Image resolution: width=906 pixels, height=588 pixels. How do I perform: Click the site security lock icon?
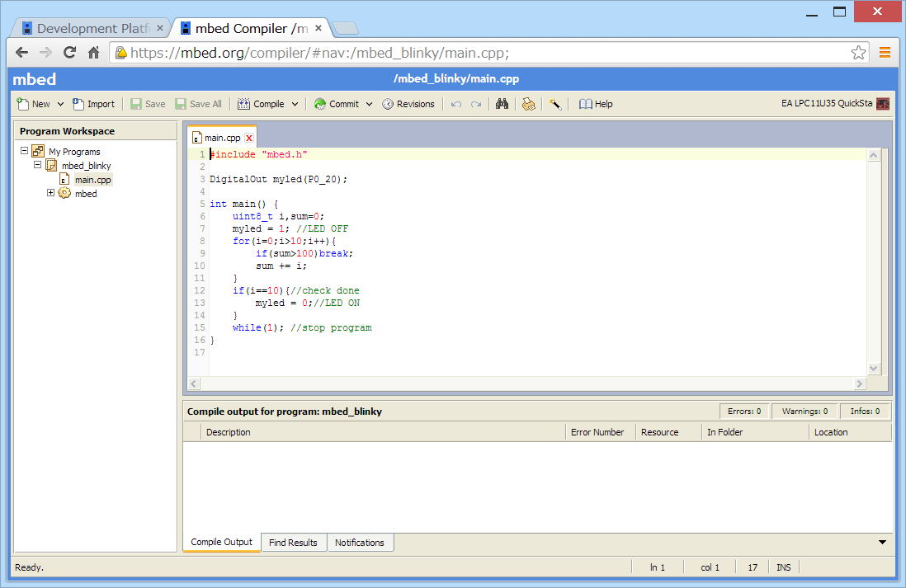pos(120,53)
